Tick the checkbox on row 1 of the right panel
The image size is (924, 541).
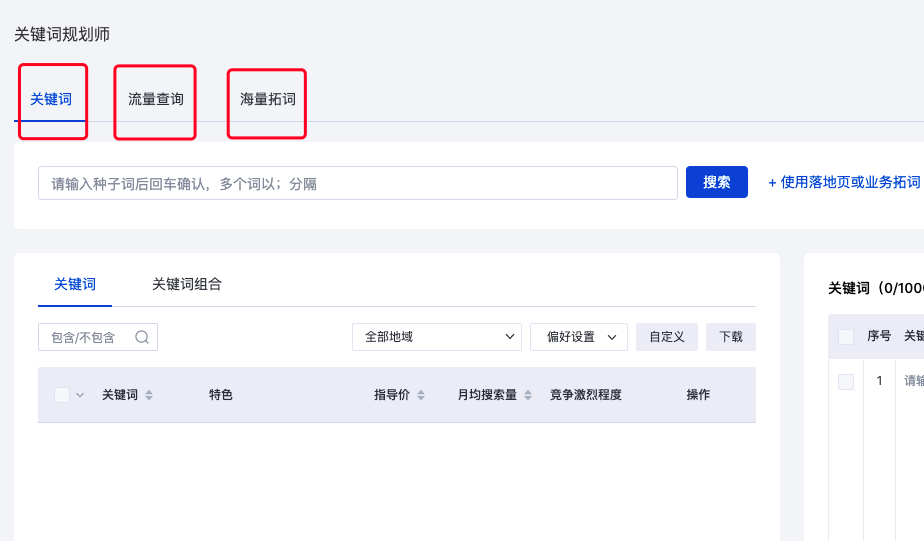(846, 381)
